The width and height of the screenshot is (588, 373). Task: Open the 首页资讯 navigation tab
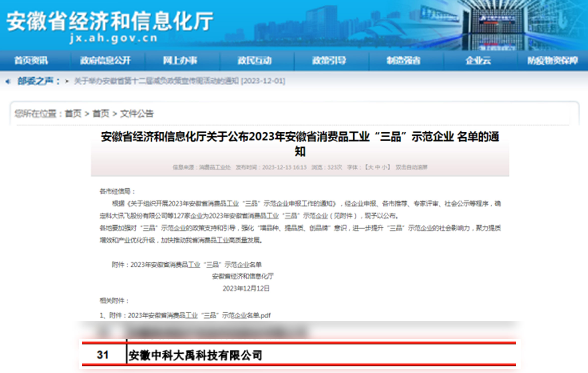[31, 60]
